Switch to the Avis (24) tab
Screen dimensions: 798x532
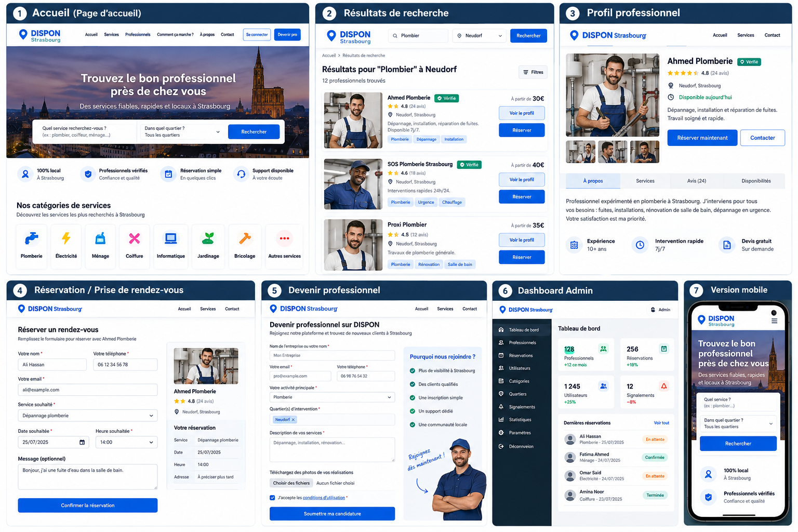(x=697, y=181)
